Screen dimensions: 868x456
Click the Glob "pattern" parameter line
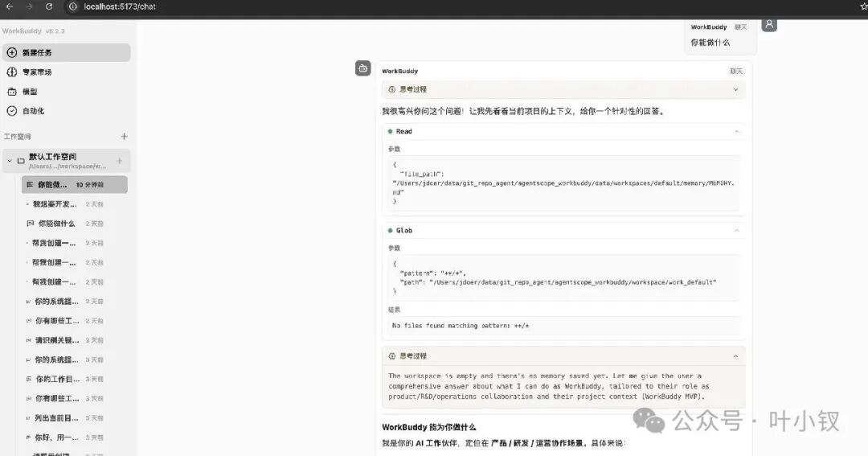(432, 273)
